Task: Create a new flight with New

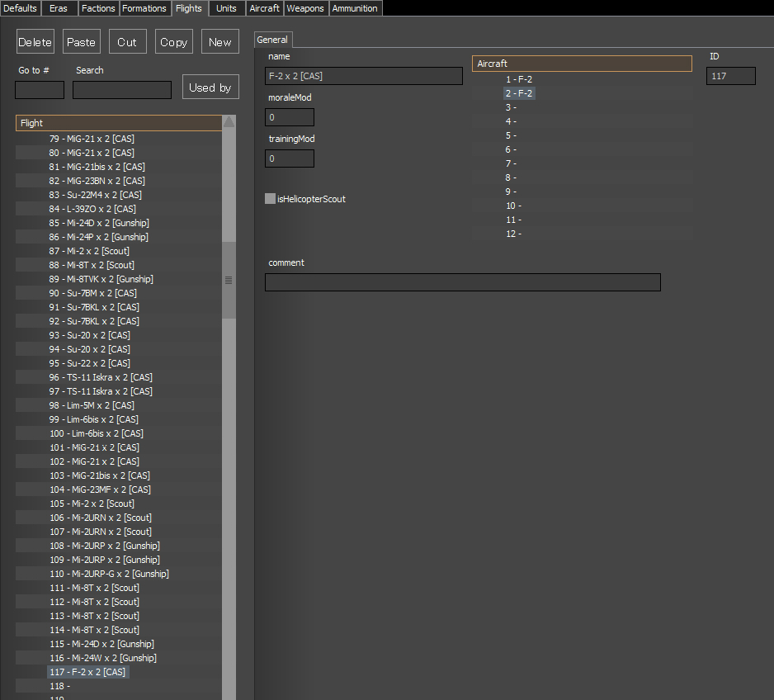Action: click(x=220, y=42)
